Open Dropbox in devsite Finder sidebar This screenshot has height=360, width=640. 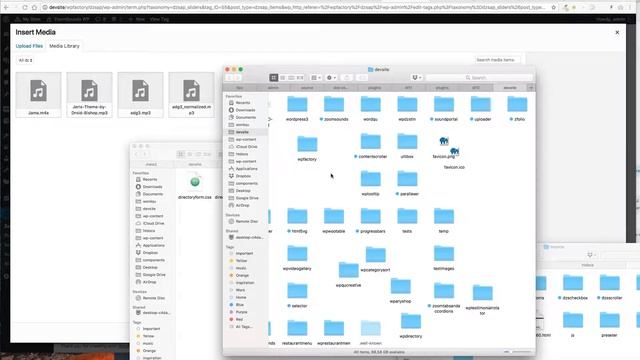243,176
